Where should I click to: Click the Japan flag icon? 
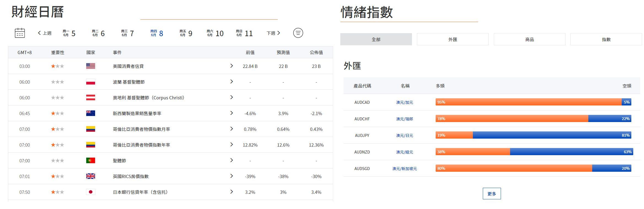click(x=90, y=192)
